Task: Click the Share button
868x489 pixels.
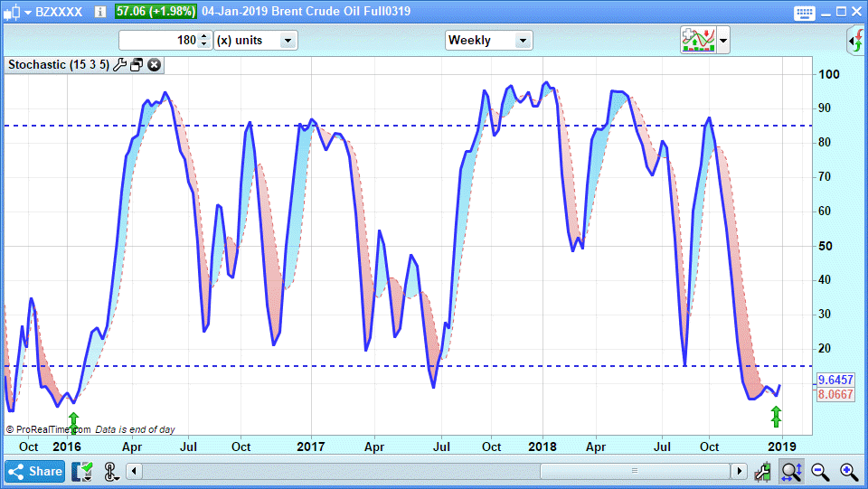Action: coord(35,471)
